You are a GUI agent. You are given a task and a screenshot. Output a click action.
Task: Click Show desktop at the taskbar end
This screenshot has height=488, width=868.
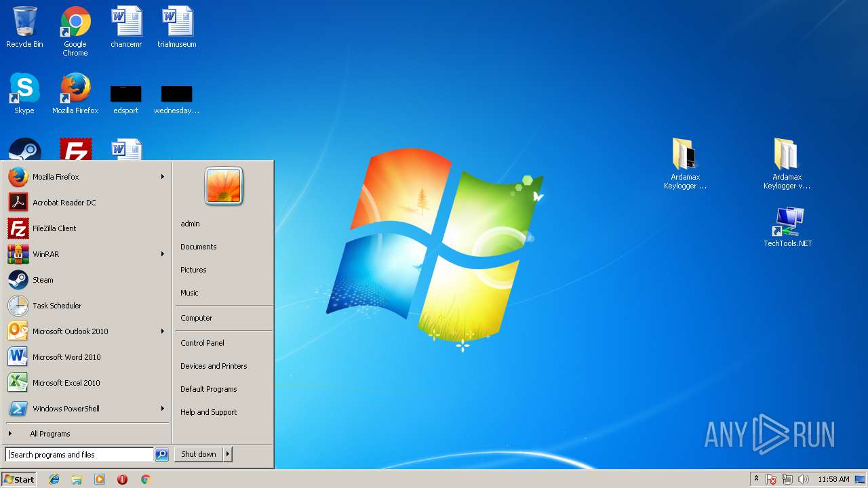(x=861, y=479)
